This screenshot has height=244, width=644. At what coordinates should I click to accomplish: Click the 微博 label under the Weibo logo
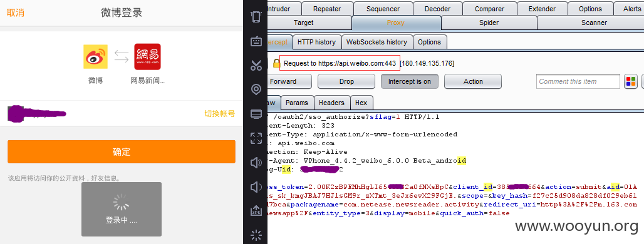tap(96, 80)
